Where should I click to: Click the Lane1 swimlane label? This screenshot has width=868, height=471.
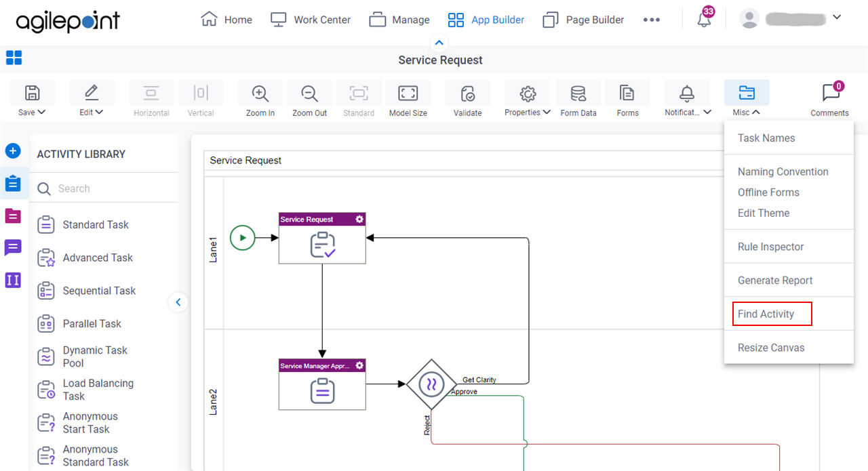coord(214,249)
